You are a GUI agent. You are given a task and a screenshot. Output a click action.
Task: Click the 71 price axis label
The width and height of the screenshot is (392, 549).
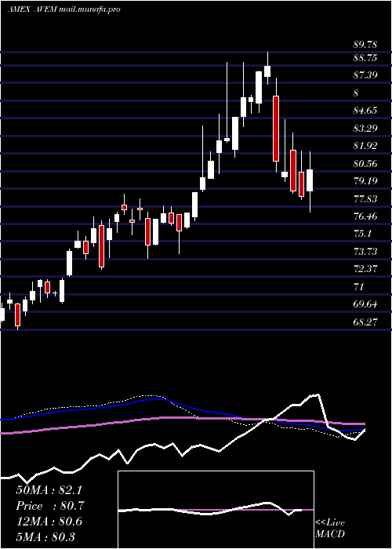(x=359, y=287)
